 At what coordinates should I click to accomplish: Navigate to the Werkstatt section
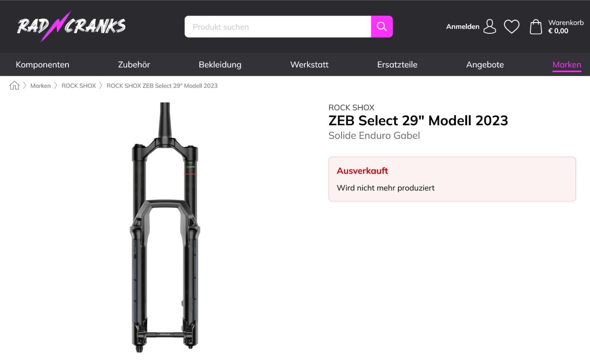pyautogui.click(x=309, y=64)
